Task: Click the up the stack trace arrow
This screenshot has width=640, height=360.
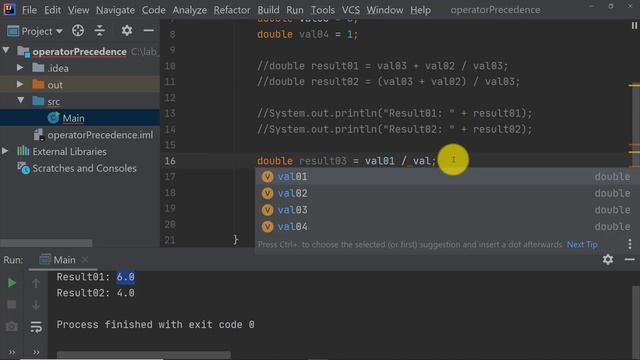Action: point(36,283)
